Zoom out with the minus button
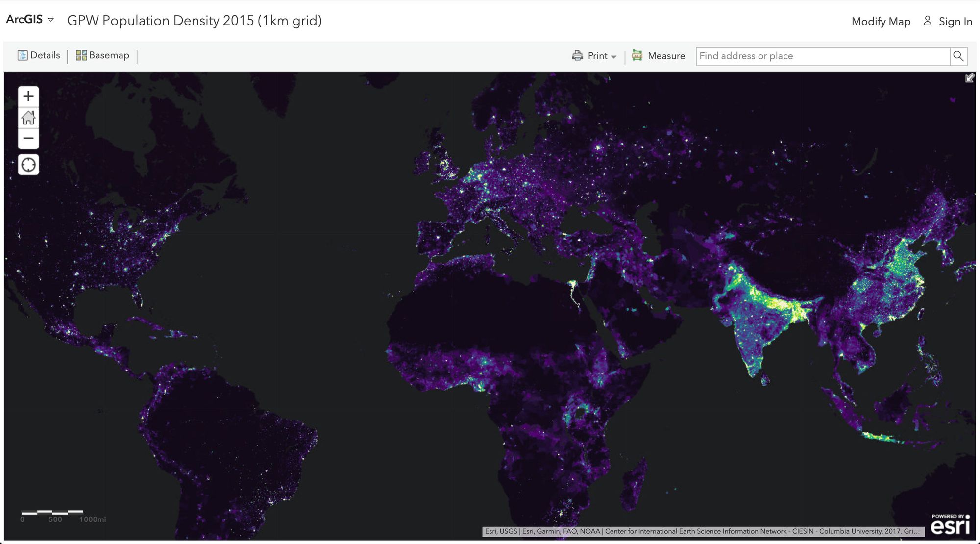980x544 pixels. click(x=28, y=139)
